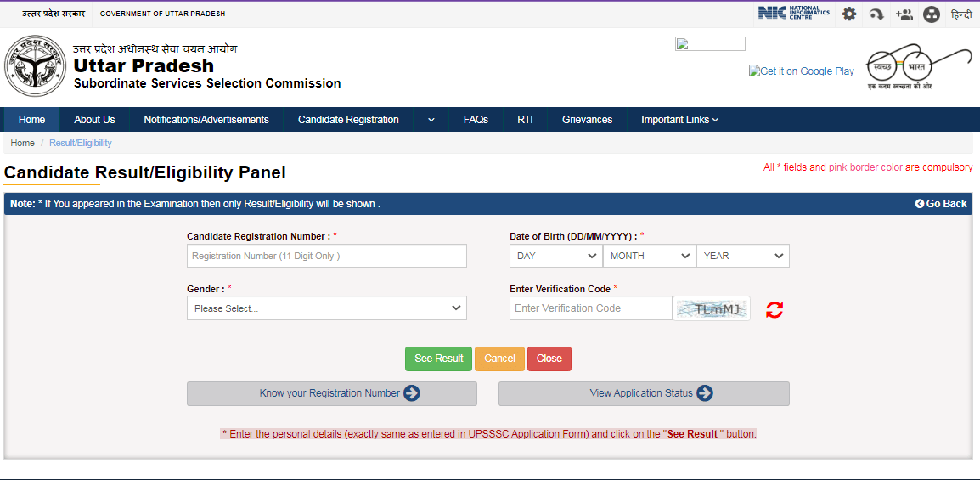Image resolution: width=980 pixels, height=480 pixels.
Task: Click the Candidate Registration Number field
Action: tap(327, 256)
